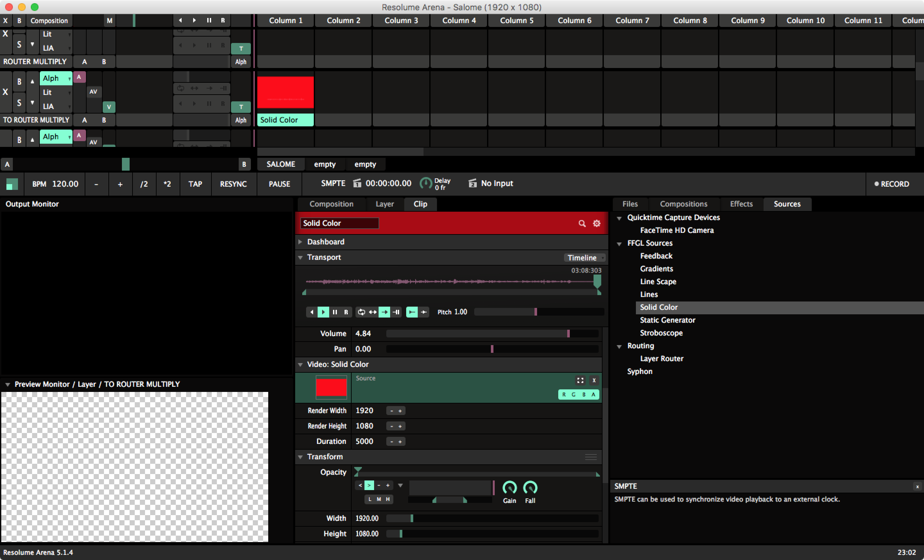924x560 pixels.
Task: Toggle the Alpha channel A button
Action: pos(593,394)
